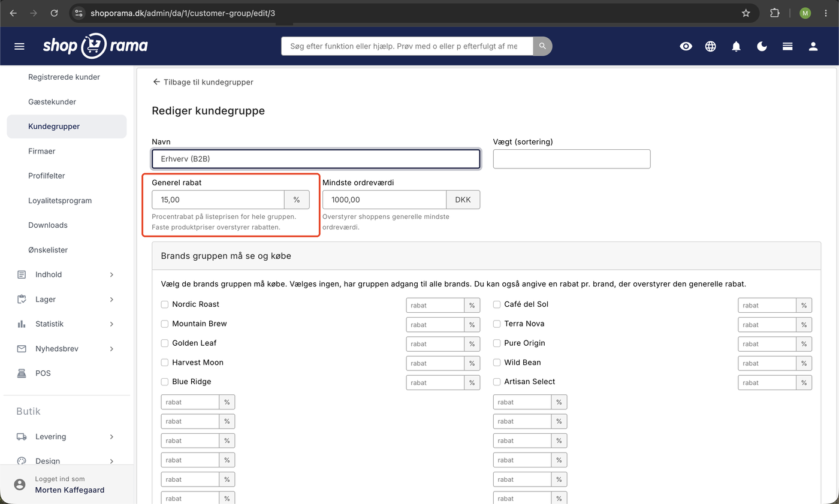Open the browser extensions puzzle icon
839x504 pixels.
coord(775,13)
